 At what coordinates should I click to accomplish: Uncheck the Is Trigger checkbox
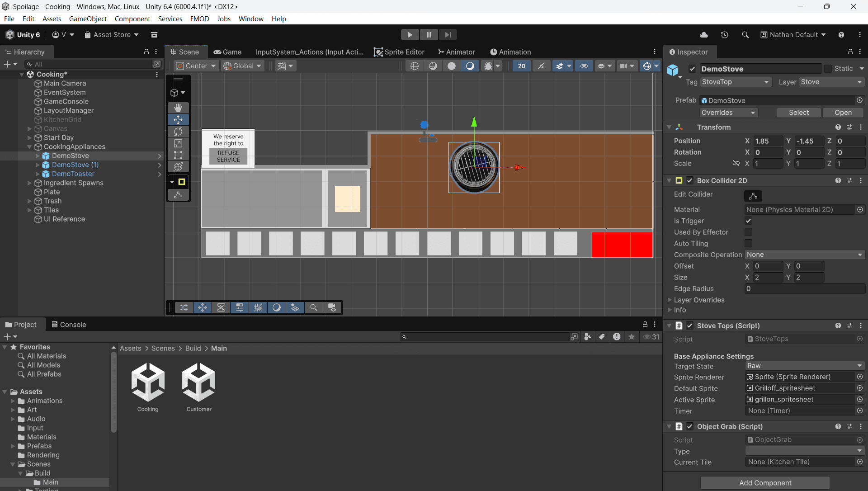coord(749,221)
